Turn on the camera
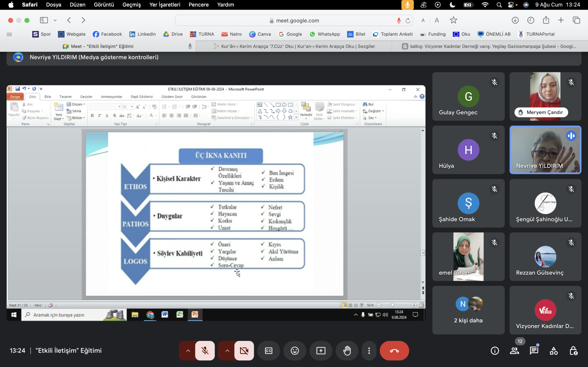Screen dimensions: 588x367 pyautogui.click(x=244, y=350)
